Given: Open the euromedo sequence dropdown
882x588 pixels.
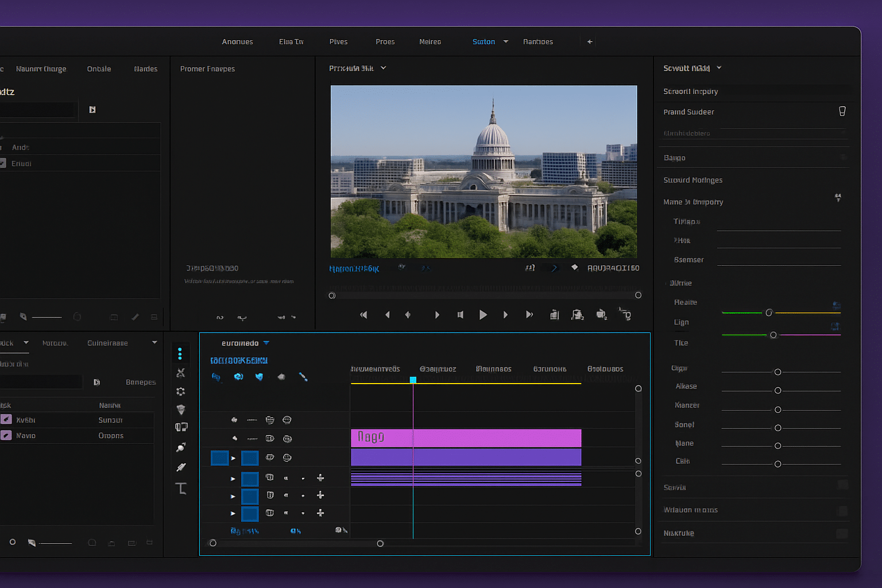Looking at the screenshot, I should click(265, 343).
